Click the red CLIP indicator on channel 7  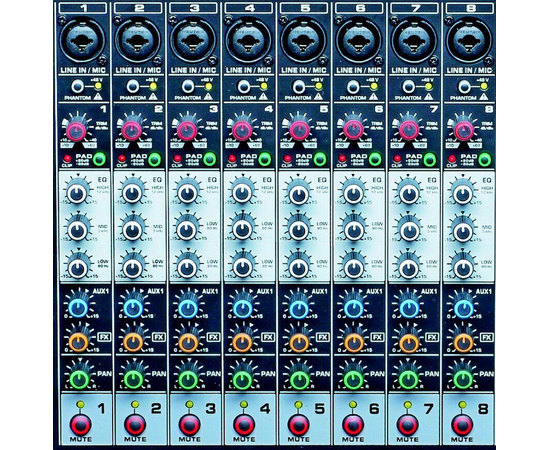point(397,158)
